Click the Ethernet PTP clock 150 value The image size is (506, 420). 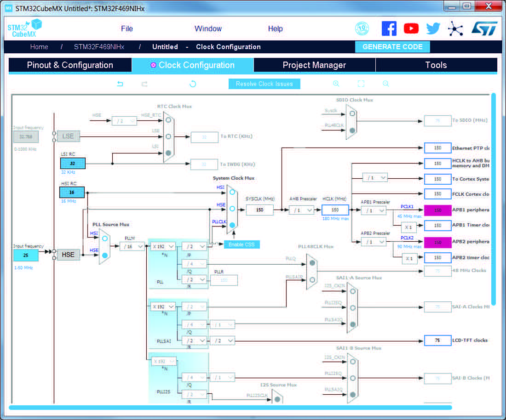[x=437, y=148]
